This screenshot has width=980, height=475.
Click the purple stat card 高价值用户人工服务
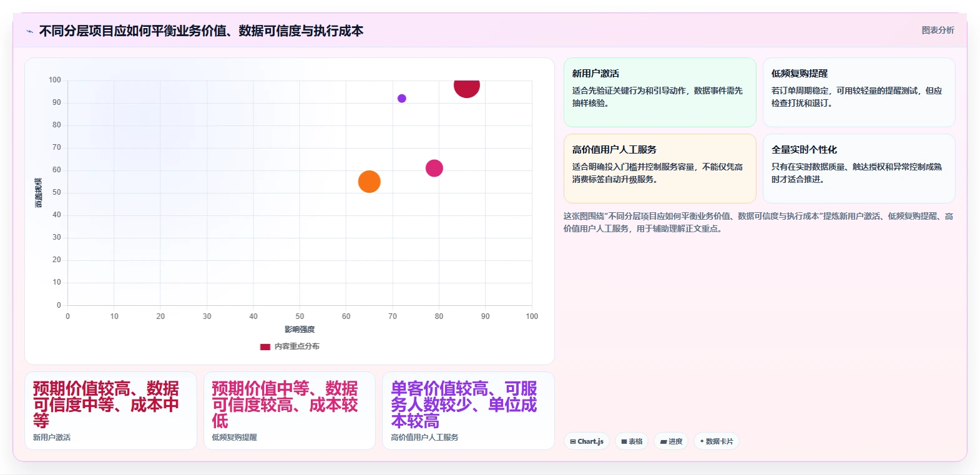pos(468,411)
